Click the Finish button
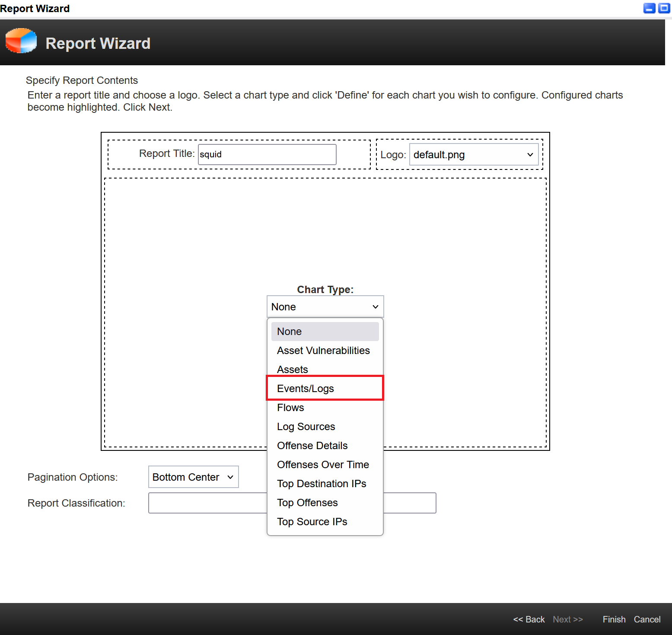 click(x=614, y=619)
